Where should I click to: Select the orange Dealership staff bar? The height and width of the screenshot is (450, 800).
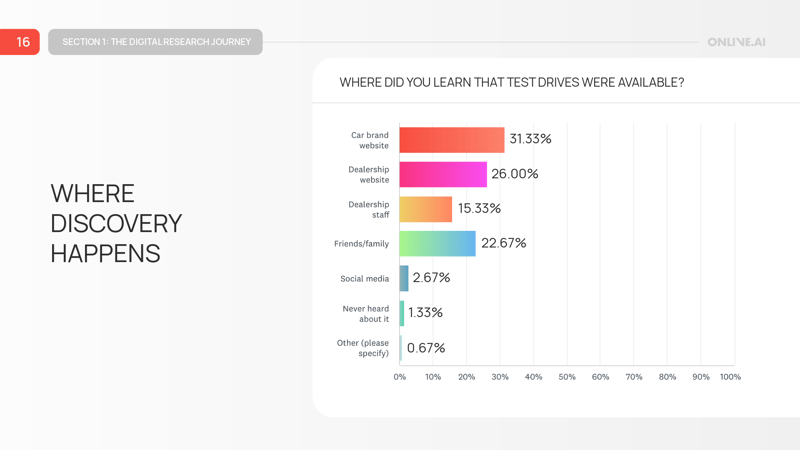(426, 209)
